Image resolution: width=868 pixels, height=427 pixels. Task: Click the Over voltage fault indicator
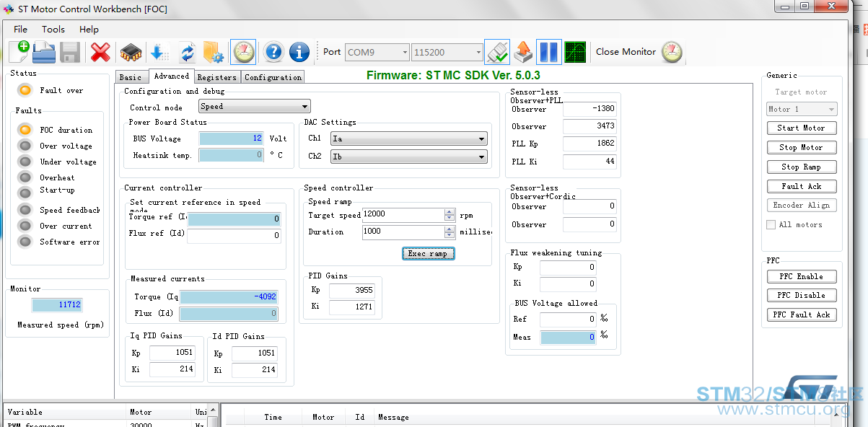pyautogui.click(x=25, y=146)
